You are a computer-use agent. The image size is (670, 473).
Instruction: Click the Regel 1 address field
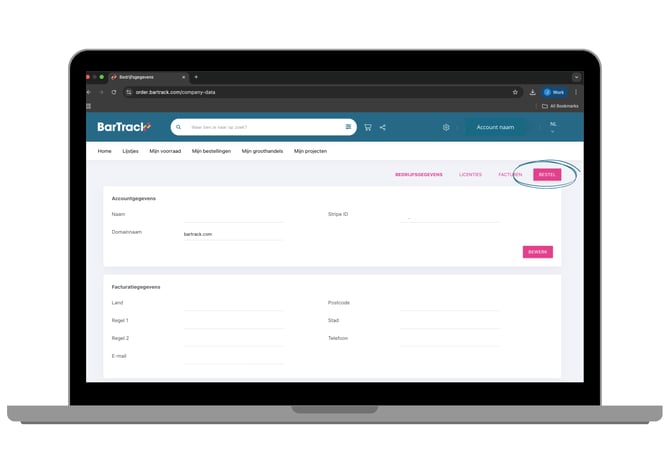point(233,323)
